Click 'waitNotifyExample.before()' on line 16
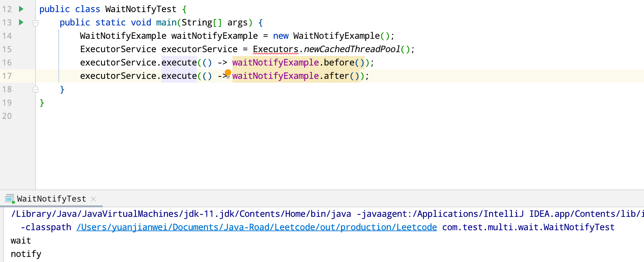Screen dimensions: 644x262 pos(298,63)
